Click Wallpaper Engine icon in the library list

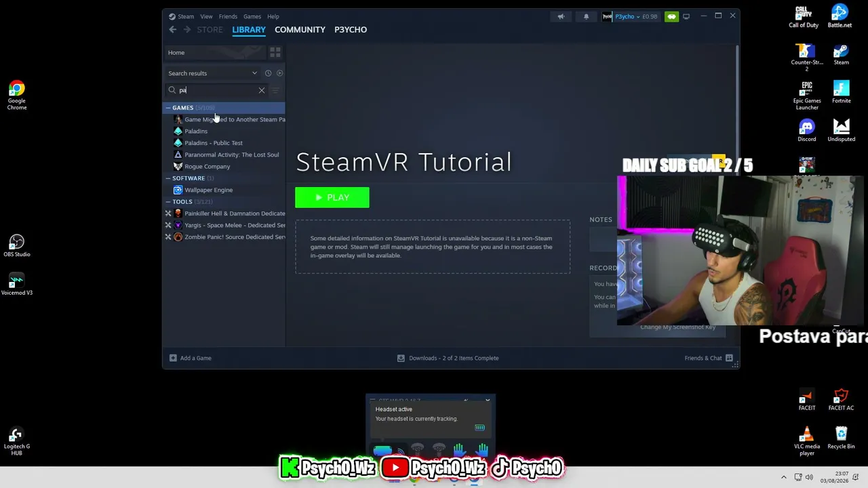178,190
